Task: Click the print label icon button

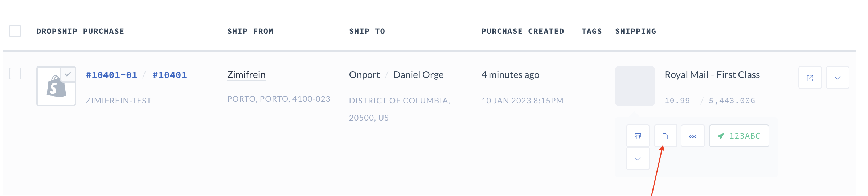Action: pos(638,136)
